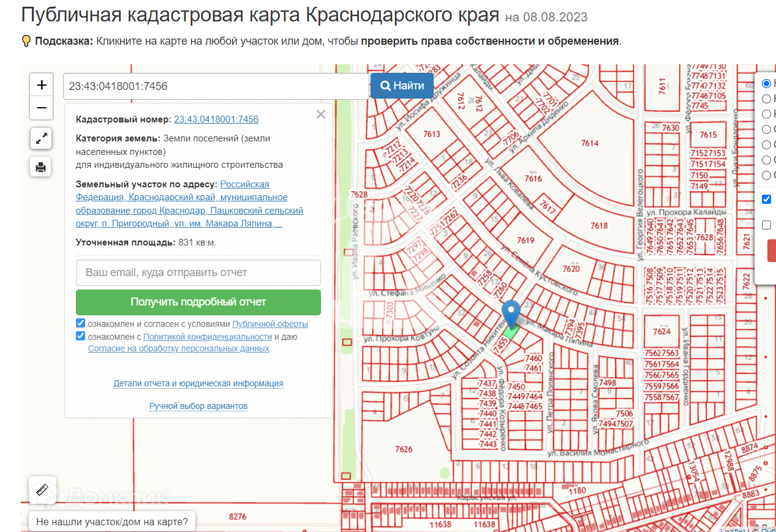
Task: Click parcel 7621 on the map
Action: pyautogui.click(x=746, y=241)
